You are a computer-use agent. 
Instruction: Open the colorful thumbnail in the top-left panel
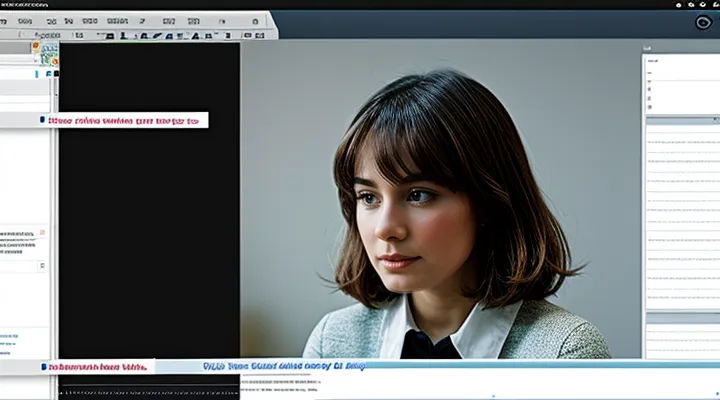[x=47, y=58]
